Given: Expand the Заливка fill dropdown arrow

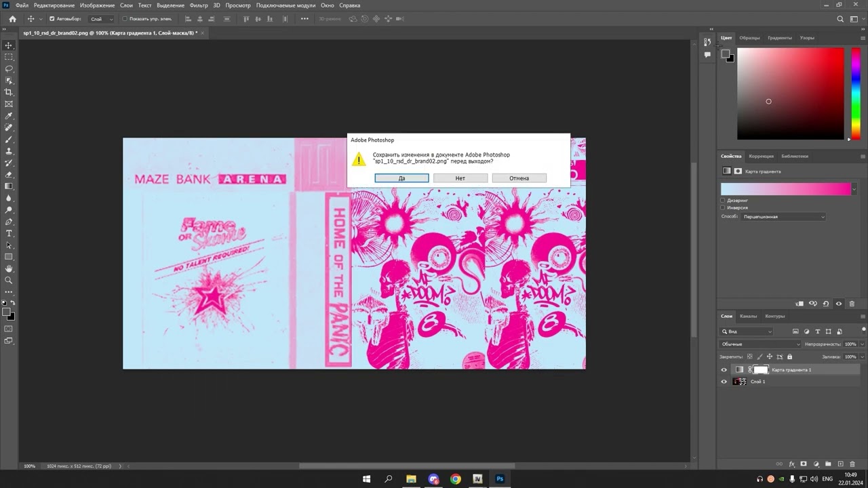Looking at the screenshot, I should tap(861, 357).
